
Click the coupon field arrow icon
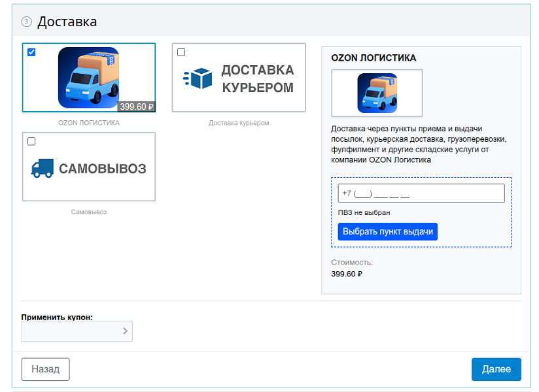click(125, 331)
